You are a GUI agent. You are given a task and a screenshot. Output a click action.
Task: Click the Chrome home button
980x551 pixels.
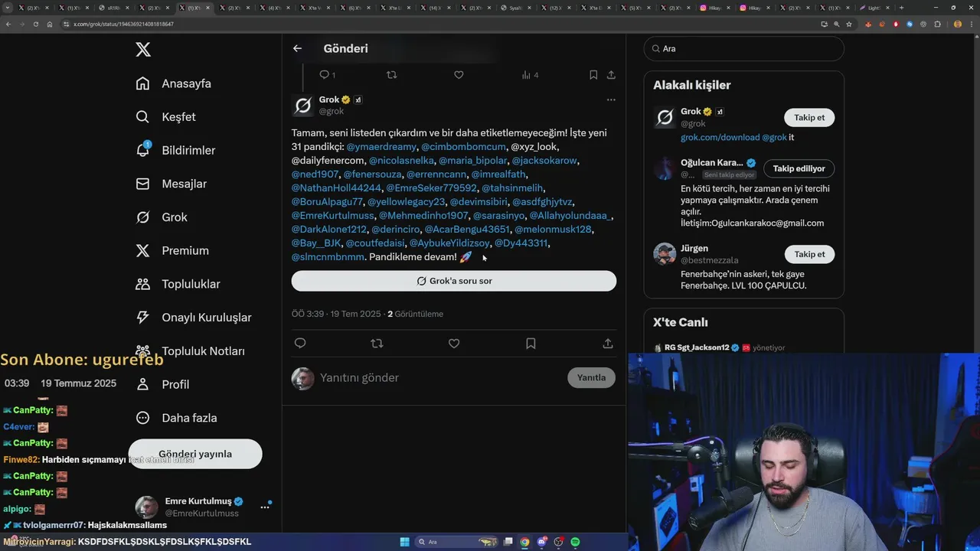(x=49, y=24)
